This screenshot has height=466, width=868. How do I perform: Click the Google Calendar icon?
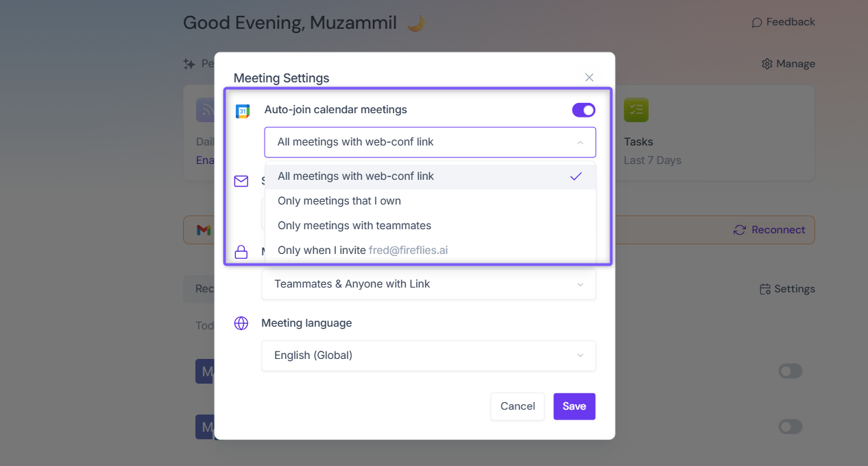tap(243, 111)
